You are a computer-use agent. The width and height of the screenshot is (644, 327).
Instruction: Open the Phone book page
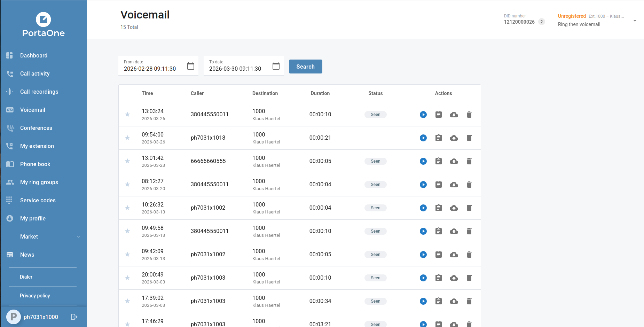(35, 164)
